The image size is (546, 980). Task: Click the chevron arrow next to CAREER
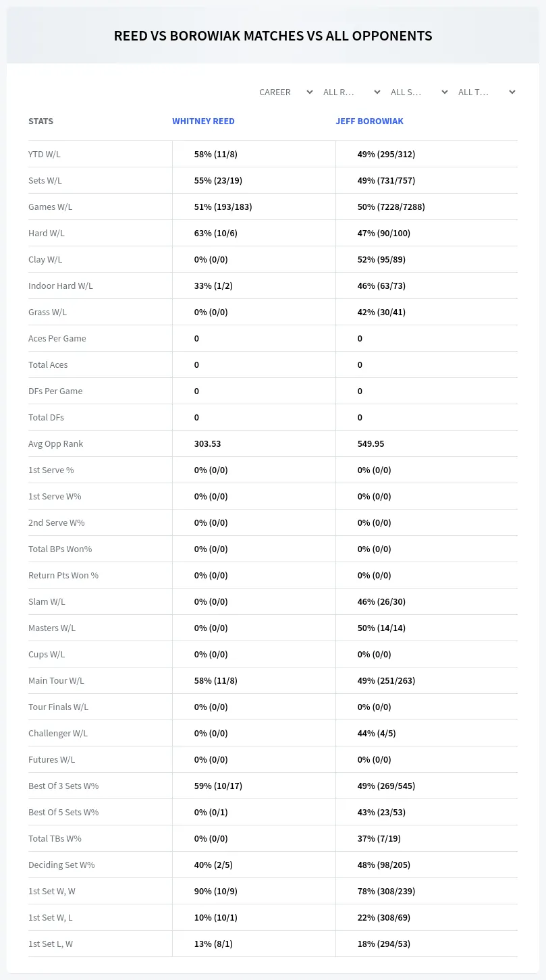coord(309,92)
